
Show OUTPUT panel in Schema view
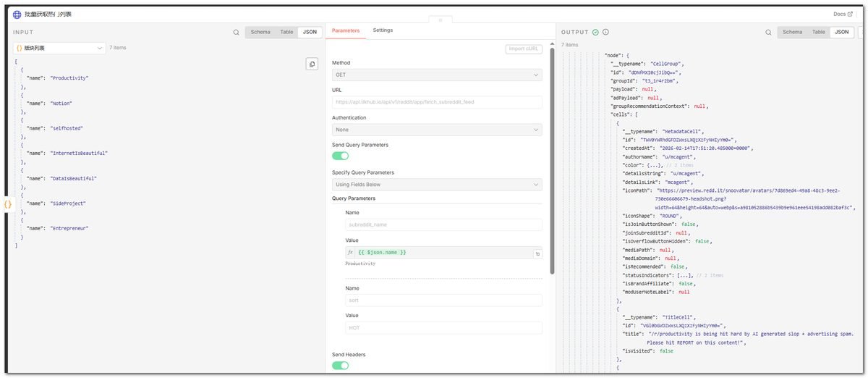792,32
